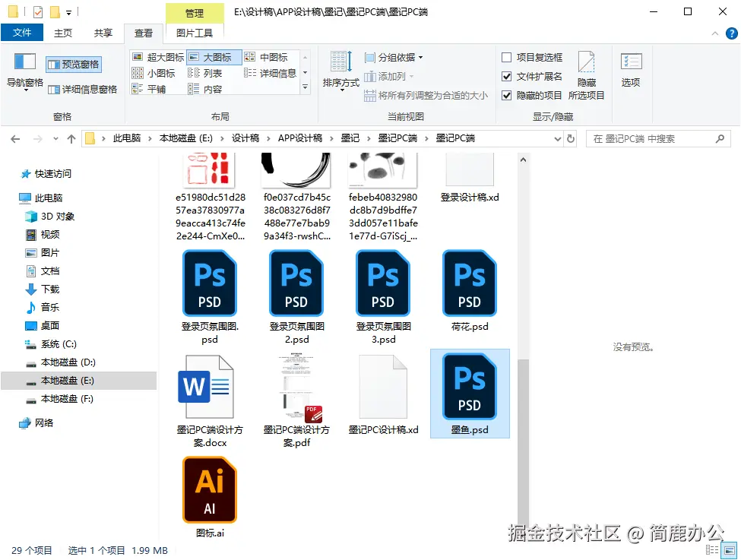This screenshot has width=741, height=560.
Task: Expand the layout gallery more arrow
Action: [x=306, y=87]
